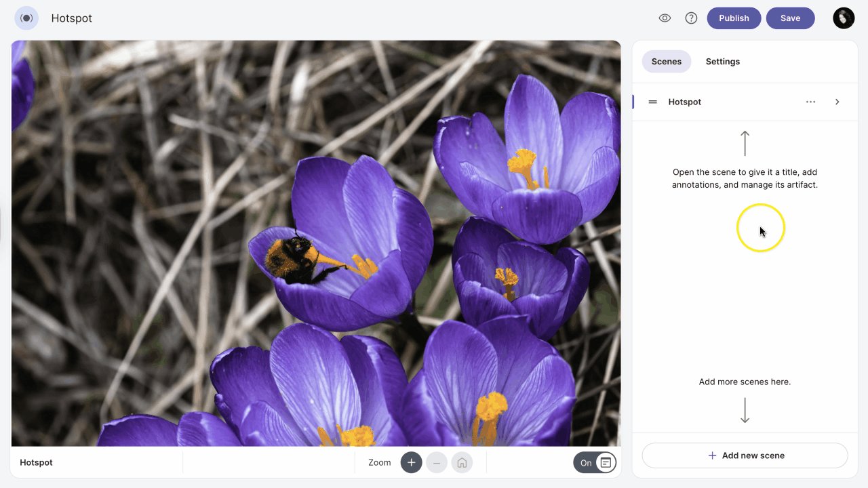Open the user profile avatar
The height and width of the screenshot is (488, 868).
click(844, 18)
